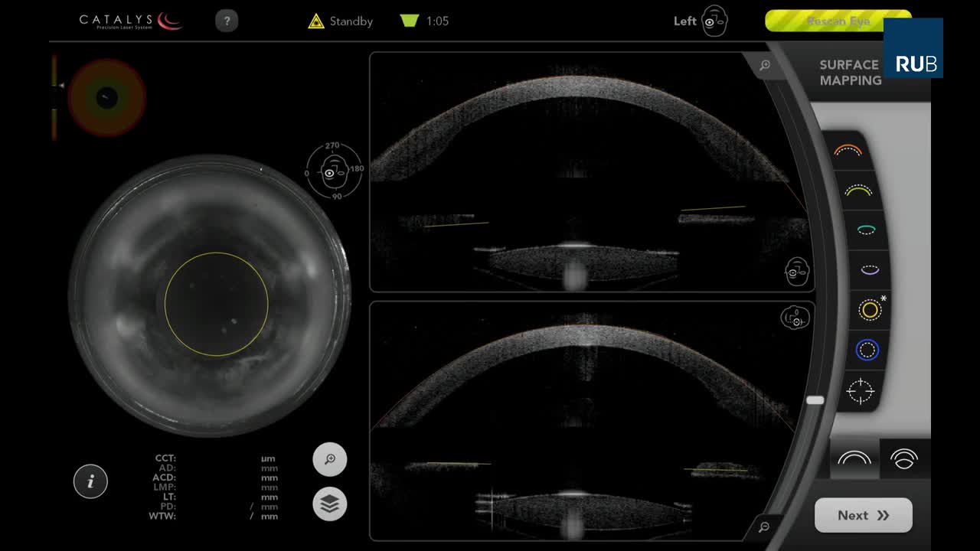Select the teal anterior lens surface icon

click(x=866, y=229)
